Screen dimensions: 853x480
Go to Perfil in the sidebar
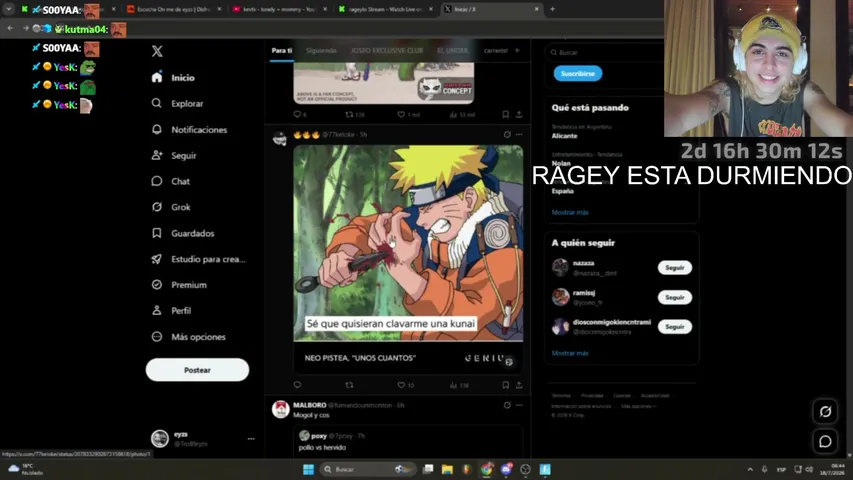171,311
